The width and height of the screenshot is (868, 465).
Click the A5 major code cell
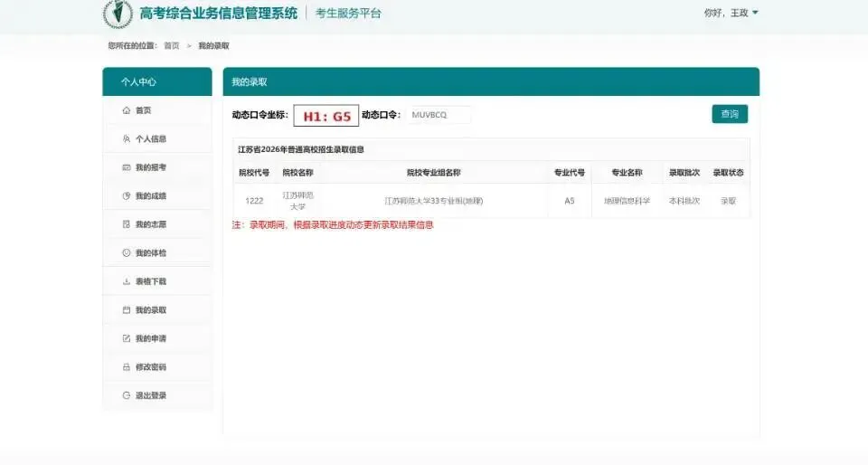569,201
